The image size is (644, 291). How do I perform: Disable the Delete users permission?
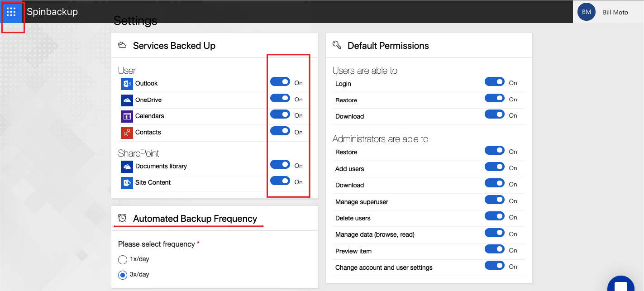495,216
